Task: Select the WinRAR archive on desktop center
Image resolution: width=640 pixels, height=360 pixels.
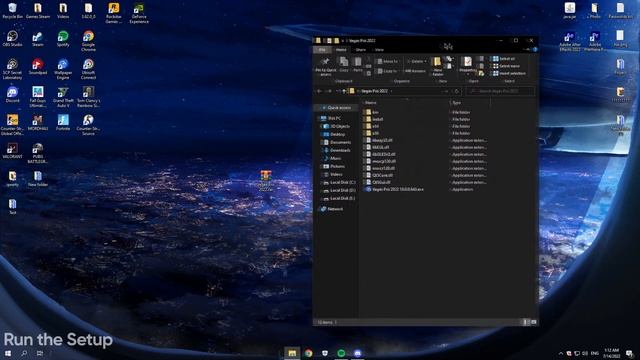Action: 266,181
